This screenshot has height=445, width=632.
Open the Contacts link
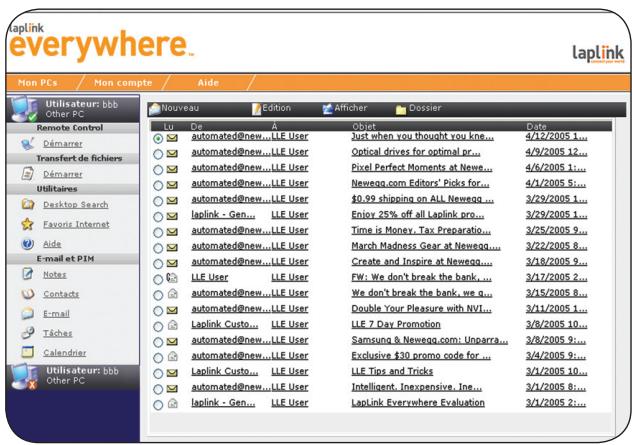point(61,294)
